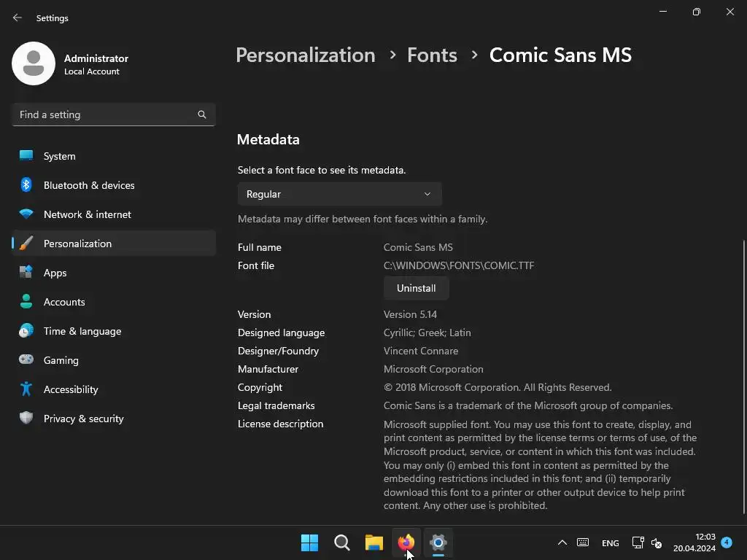The image size is (747, 560).
Task: Open Apps settings category
Action: click(114, 273)
